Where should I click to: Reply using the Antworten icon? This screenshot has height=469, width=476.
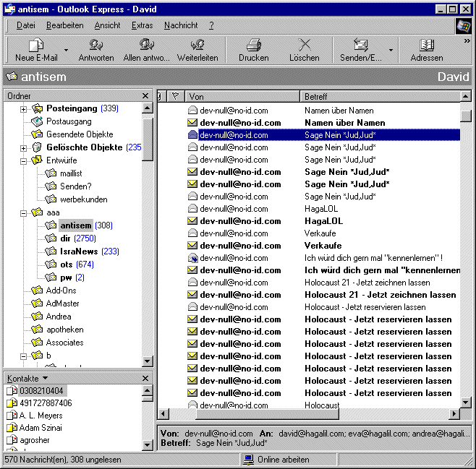[x=95, y=46]
